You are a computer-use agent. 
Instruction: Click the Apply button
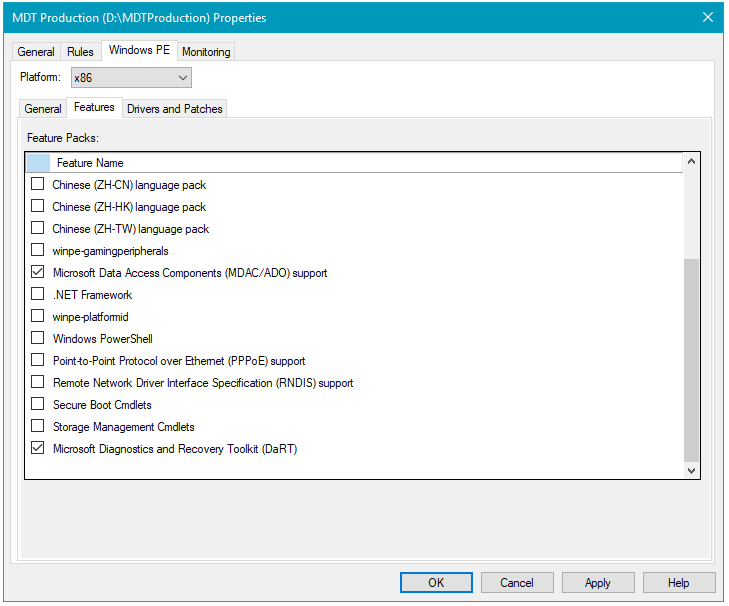coord(598,583)
